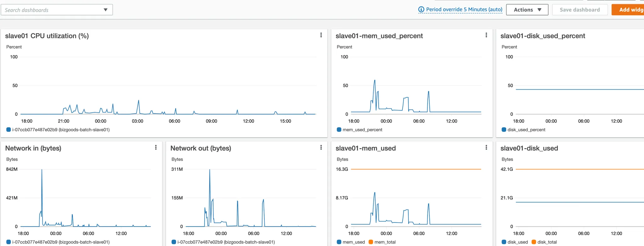Toggle the mem_used_percent legend swatch
Viewport: 644px width, 246px height.
point(339,129)
